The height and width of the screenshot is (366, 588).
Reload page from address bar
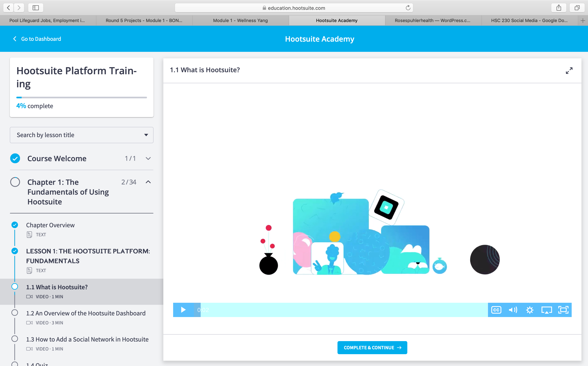[408, 8]
